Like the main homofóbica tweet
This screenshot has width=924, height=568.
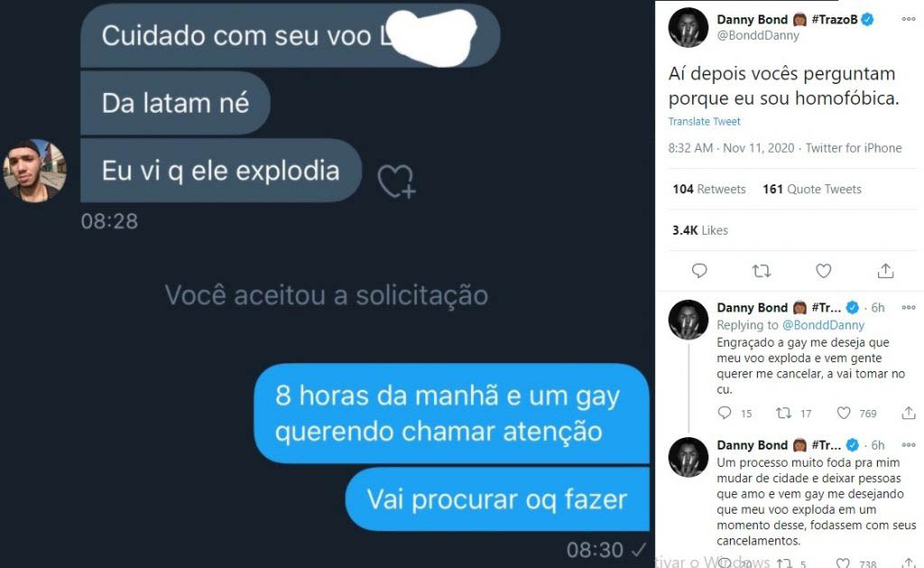(x=823, y=271)
